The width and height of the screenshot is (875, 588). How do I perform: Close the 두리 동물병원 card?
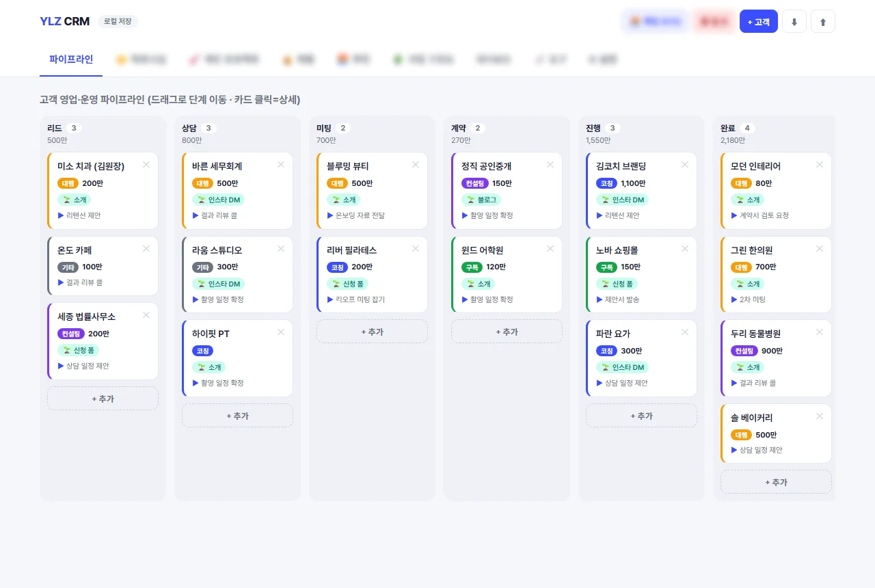(820, 332)
